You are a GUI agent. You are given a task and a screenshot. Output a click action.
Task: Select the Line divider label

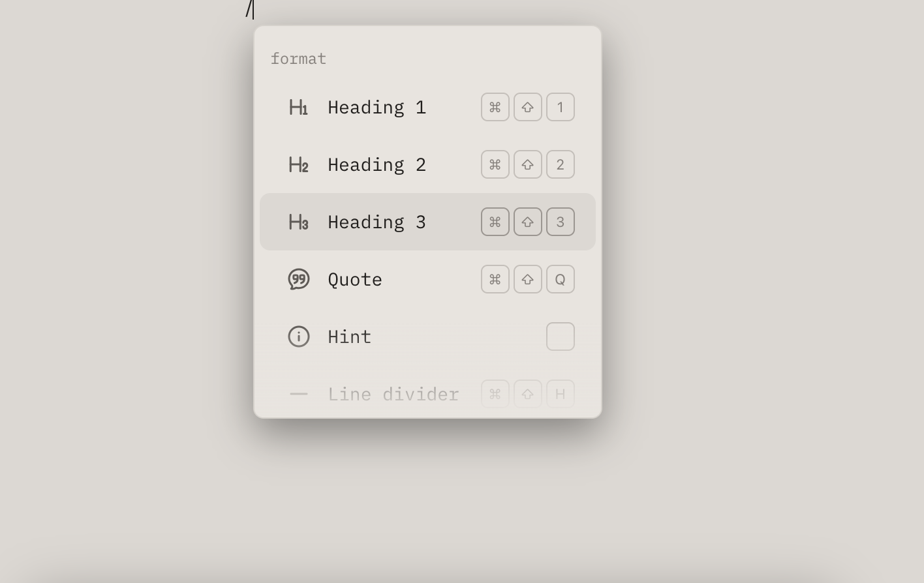coord(393,394)
